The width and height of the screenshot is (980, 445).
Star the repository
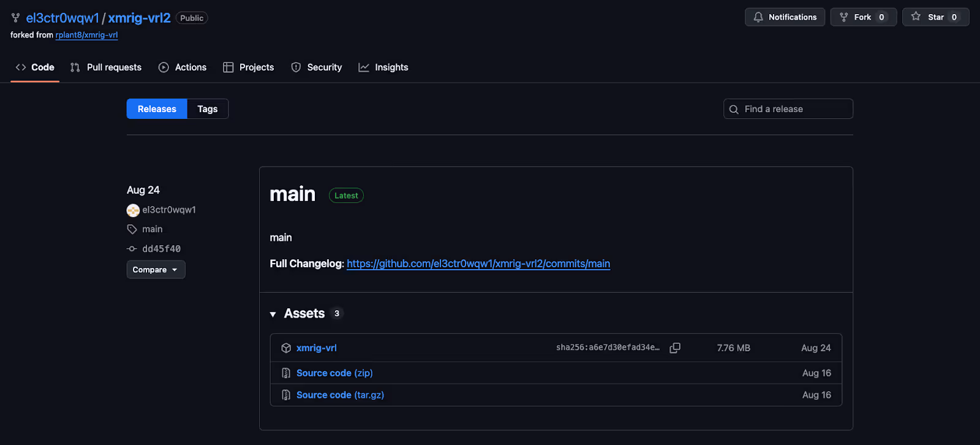tap(935, 17)
